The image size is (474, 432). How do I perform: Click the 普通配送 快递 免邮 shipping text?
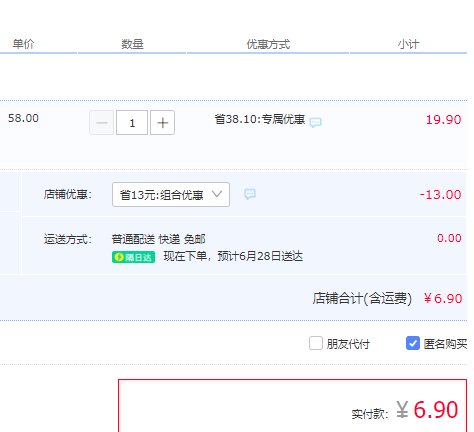[x=158, y=239]
